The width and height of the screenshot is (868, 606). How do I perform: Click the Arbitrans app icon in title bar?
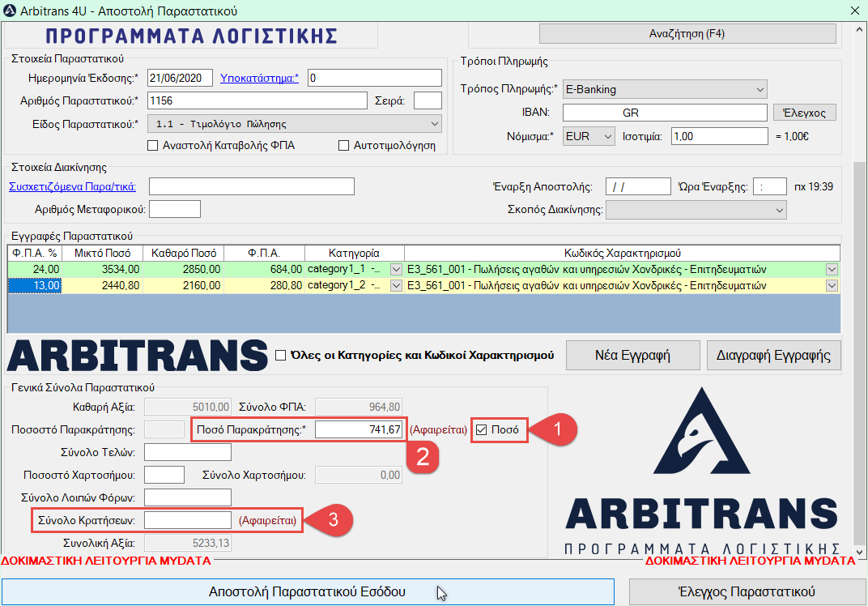pyautogui.click(x=10, y=11)
